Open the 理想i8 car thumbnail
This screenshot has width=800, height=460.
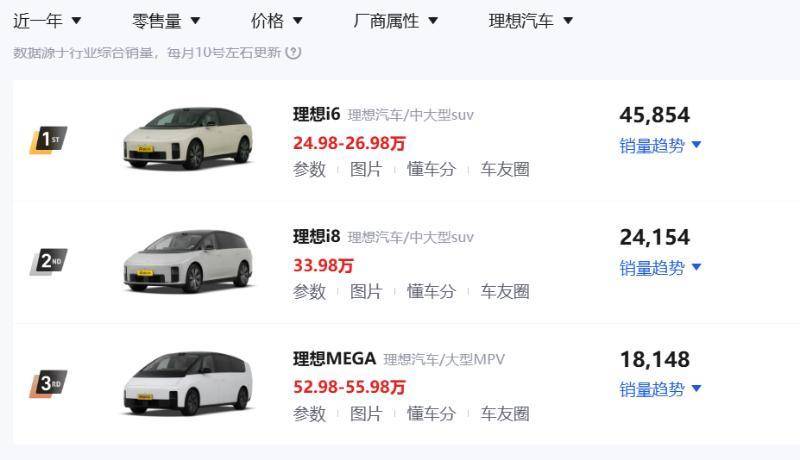(x=188, y=262)
